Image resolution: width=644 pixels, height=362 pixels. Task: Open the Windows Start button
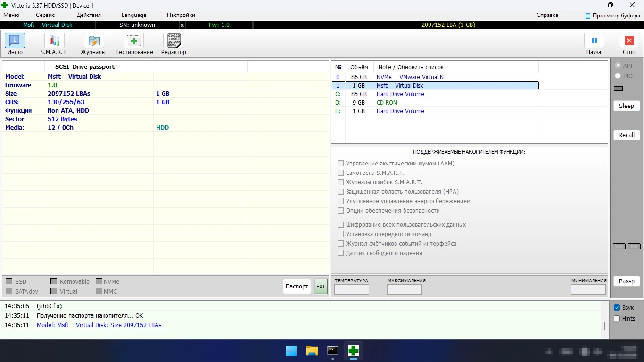coord(291,351)
